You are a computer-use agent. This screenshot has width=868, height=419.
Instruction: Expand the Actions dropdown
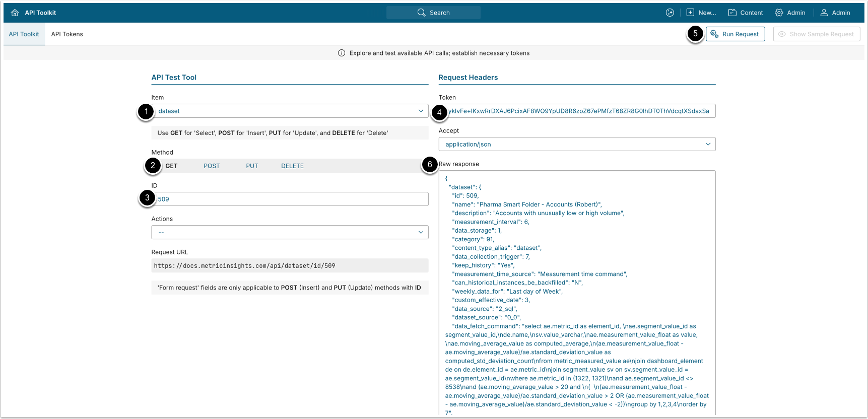coord(290,232)
